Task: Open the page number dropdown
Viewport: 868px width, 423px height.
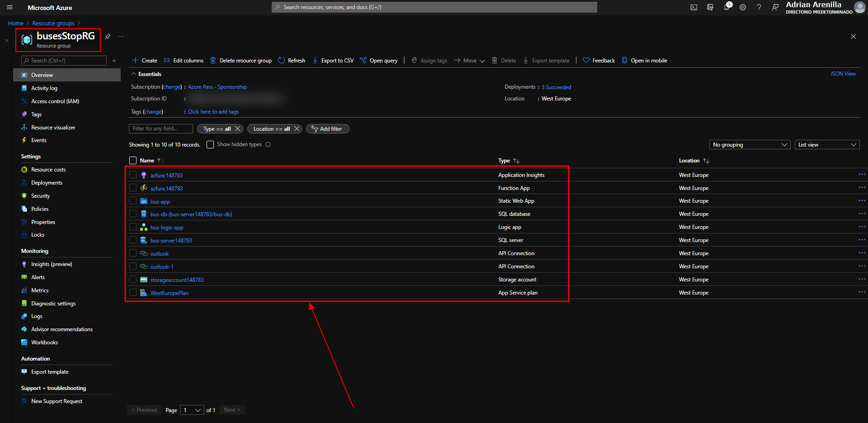Action: click(192, 410)
